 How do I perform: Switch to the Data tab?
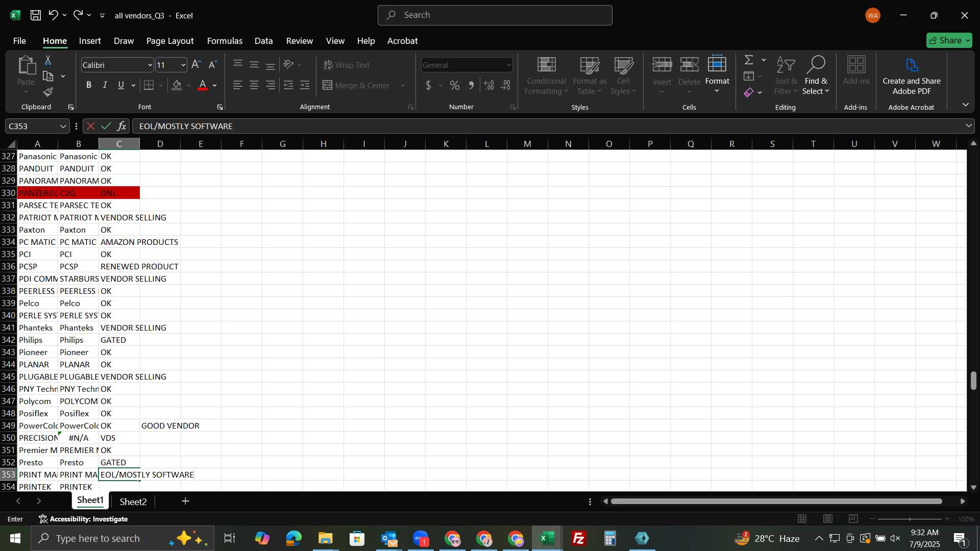click(x=263, y=41)
